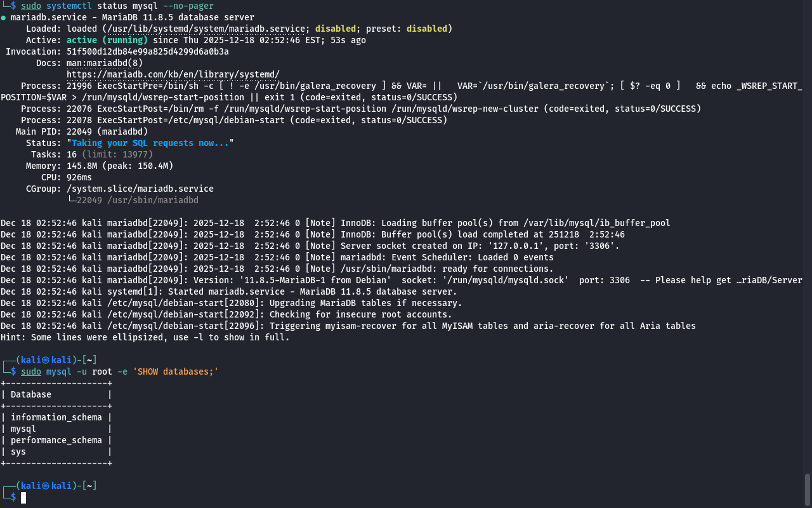Image resolution: width=812 pixels, height=508 pixels.
Task: Click the 'SHOW databases;' quoted query string
Action: pos(175,371)
